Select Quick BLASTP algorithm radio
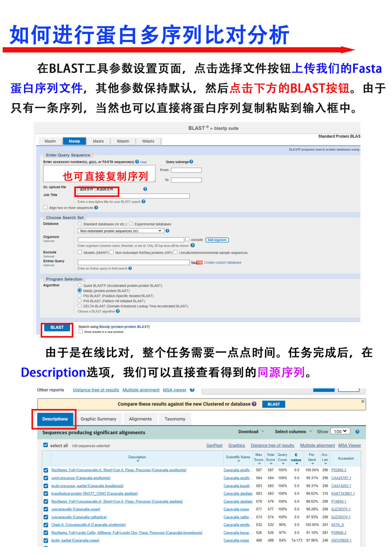This screenshot has height=555, width=392. [79, 285]
